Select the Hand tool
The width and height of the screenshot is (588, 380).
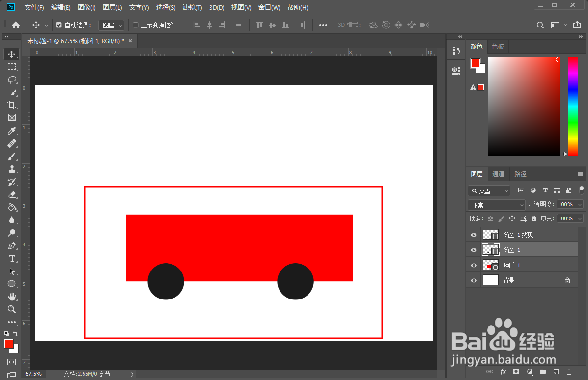(12, 297)
